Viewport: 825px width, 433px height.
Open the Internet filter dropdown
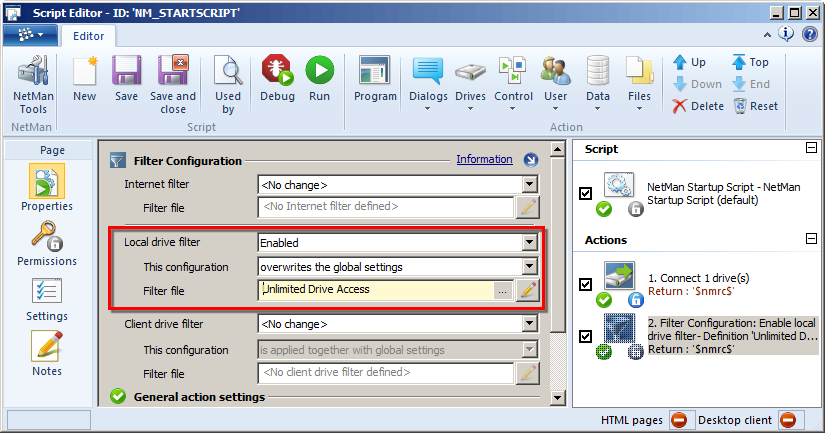(530, 185)
